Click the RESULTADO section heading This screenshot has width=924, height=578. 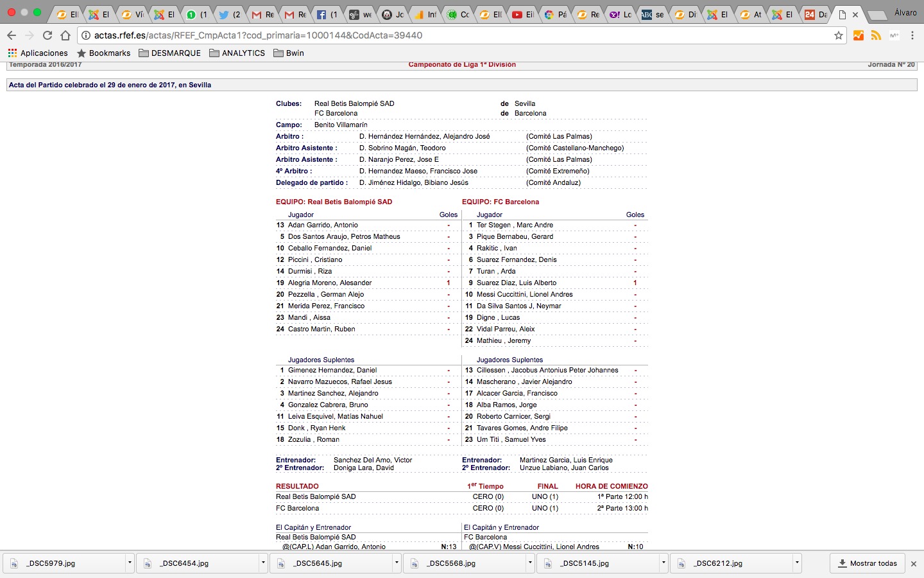[297, 486]
